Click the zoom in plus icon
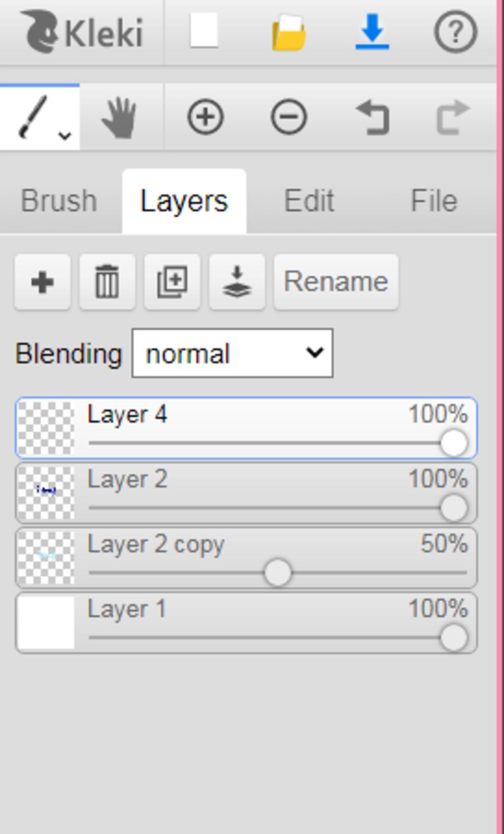Screen dimensions: 504x834 (206, 117)
